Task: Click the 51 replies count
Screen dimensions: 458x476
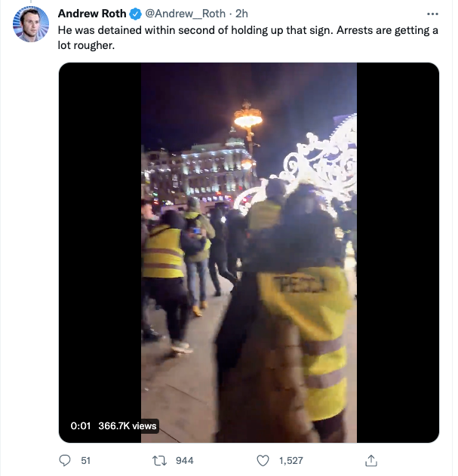Action: (85, 460)
